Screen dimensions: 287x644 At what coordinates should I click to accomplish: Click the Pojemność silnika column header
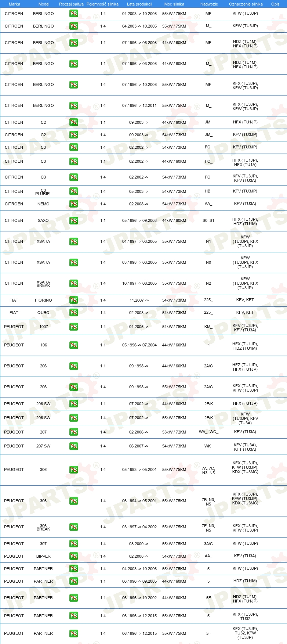102,4
